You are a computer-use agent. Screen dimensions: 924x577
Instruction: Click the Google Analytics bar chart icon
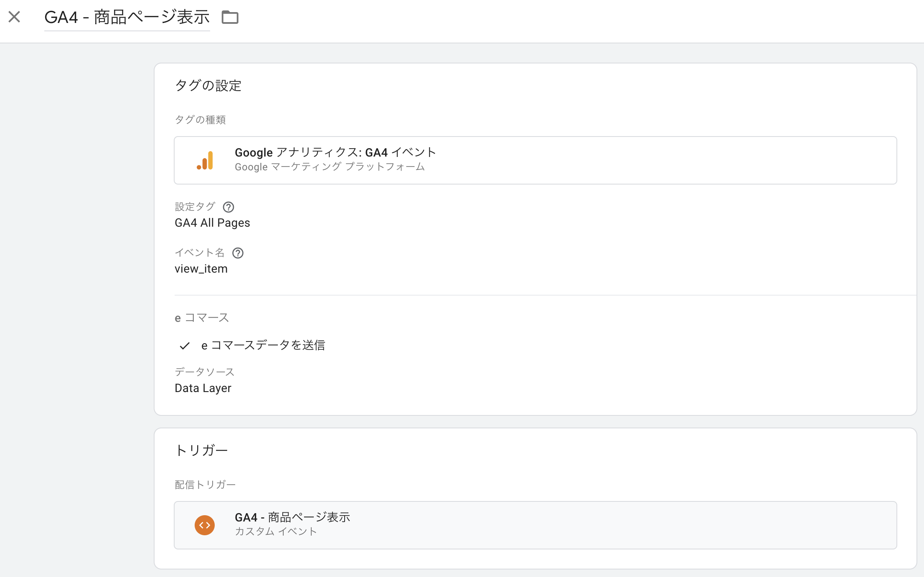click(x=205, y=160)
